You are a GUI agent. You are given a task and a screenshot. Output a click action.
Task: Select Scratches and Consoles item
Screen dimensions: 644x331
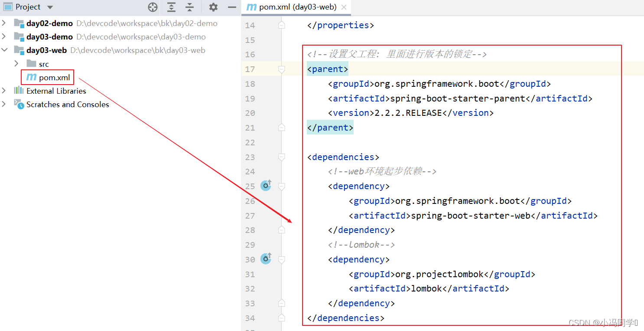pos(68,105)
